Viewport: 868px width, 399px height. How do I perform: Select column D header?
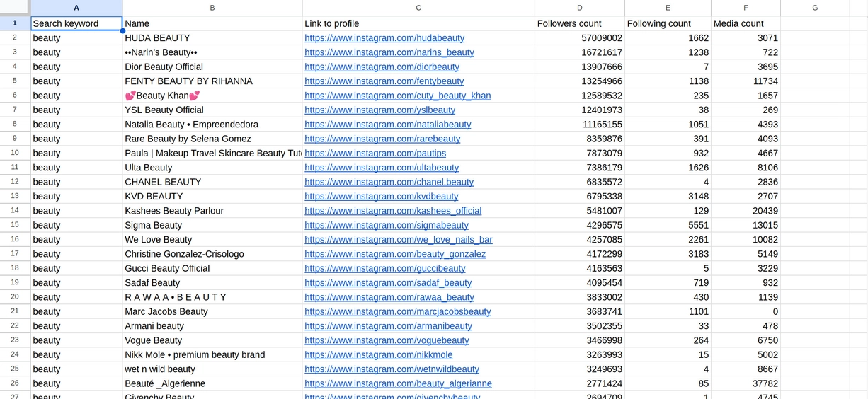pos(579,8)
